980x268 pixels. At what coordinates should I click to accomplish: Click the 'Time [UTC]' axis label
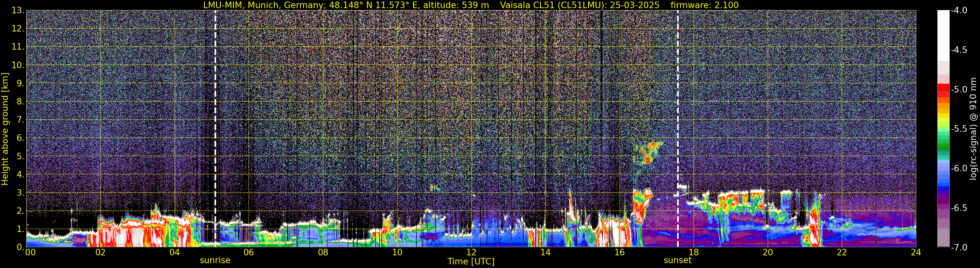coord(471,261)
